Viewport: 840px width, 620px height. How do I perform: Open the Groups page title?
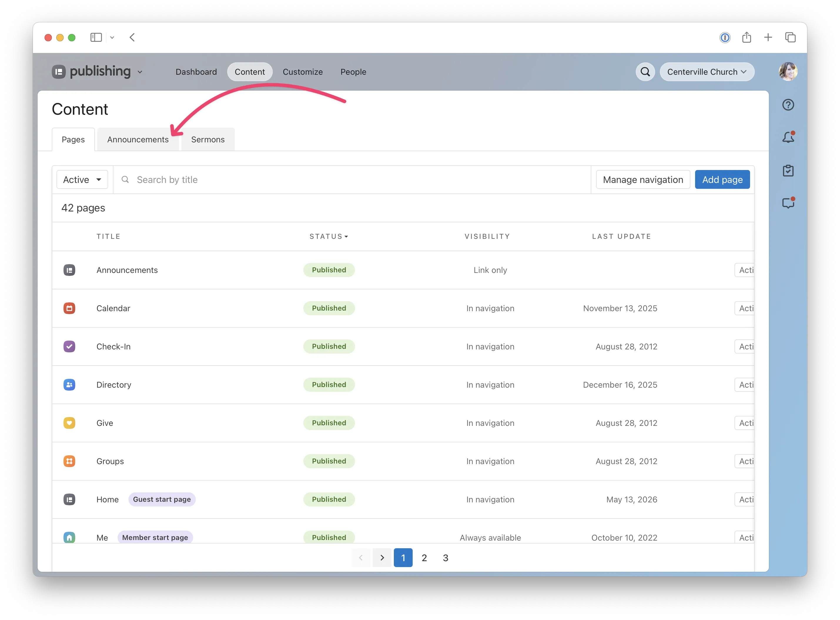110,462
